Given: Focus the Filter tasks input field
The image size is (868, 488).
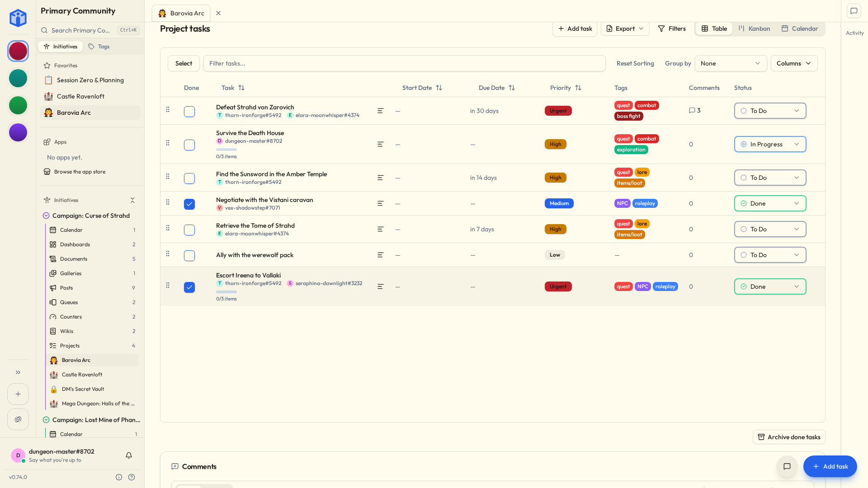Looking at the screenshot, I should click(x=404, y=63).
